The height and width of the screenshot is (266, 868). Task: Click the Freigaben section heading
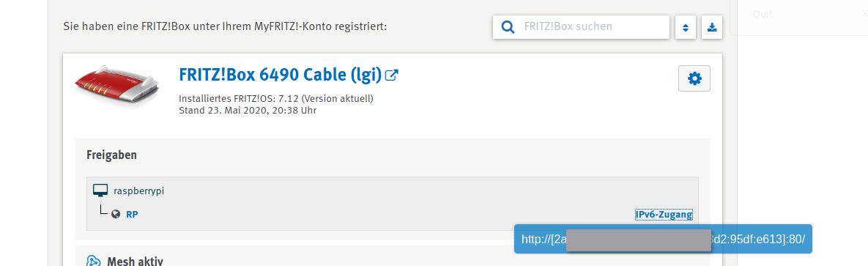click(x=112, y=155)
